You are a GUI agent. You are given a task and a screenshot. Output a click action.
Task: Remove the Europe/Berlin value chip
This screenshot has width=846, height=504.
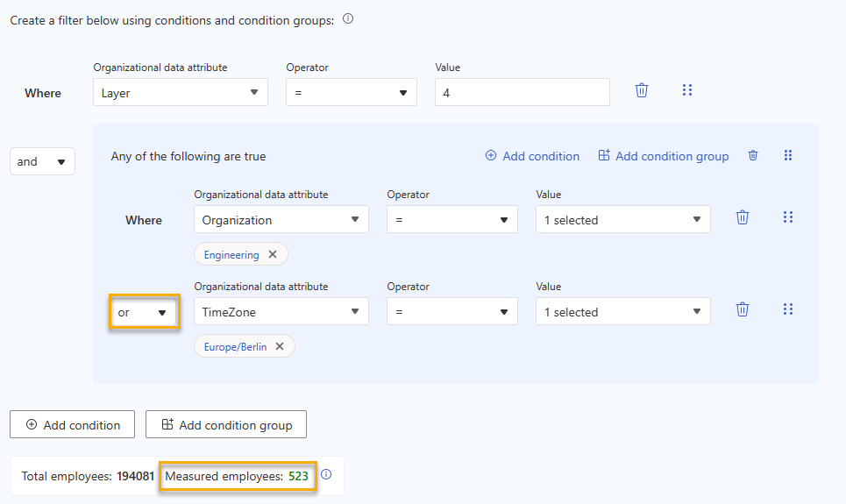point(280,346)
